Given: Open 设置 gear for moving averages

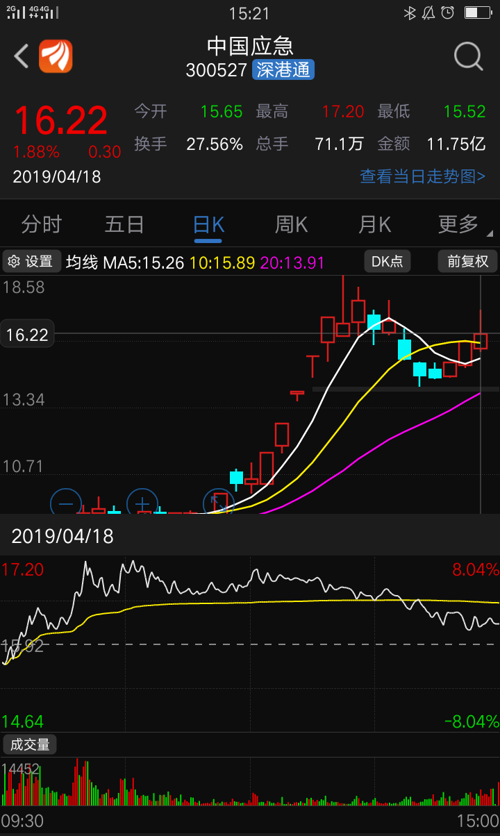Looking at the screenshot, I should (x=31, y=261).
